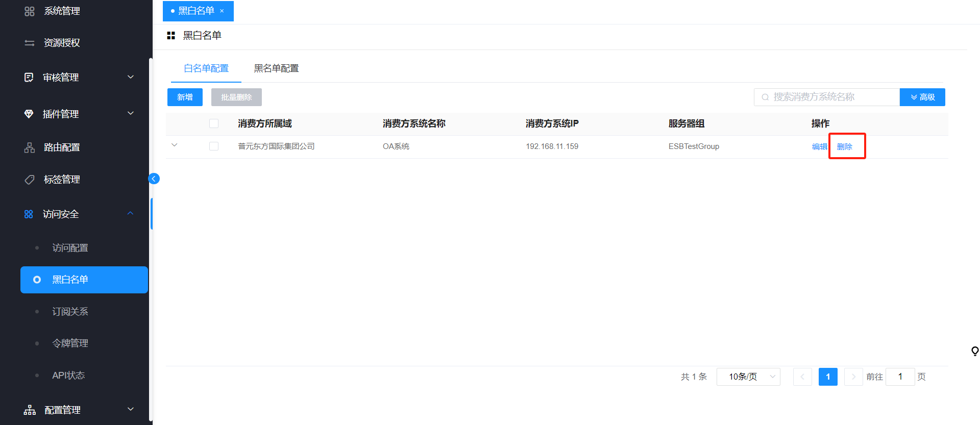
Task: Click the 资源授权 arrows icon
Action: click(30, 43)
